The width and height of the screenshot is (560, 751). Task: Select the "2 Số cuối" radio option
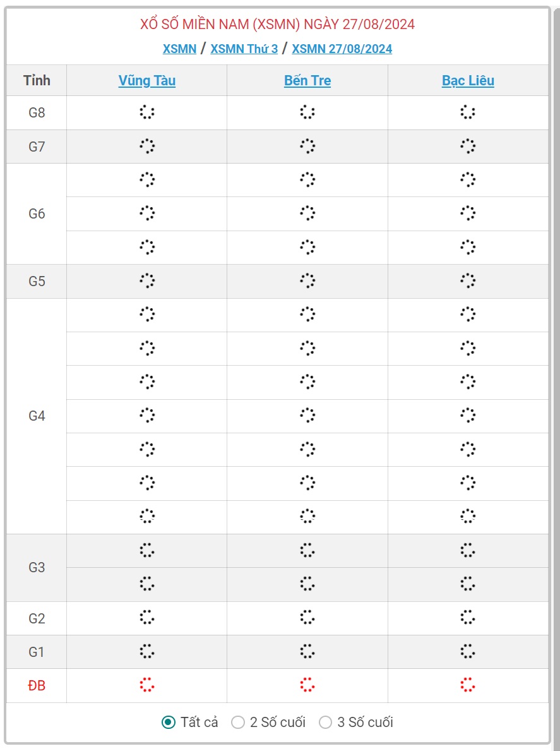[238, 722]
